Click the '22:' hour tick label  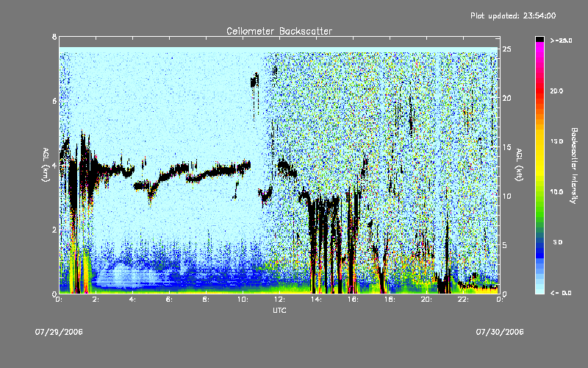463,300
